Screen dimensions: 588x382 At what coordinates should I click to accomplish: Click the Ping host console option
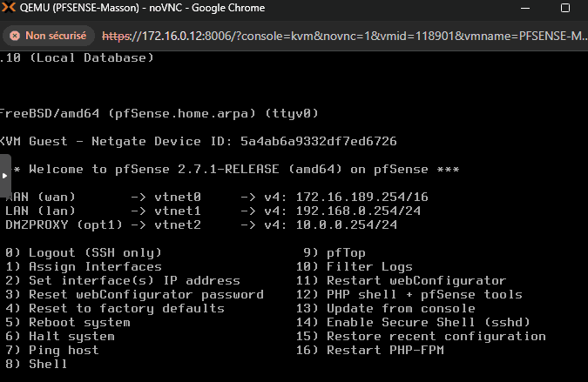pyautogui.click(x=52, y=350)
